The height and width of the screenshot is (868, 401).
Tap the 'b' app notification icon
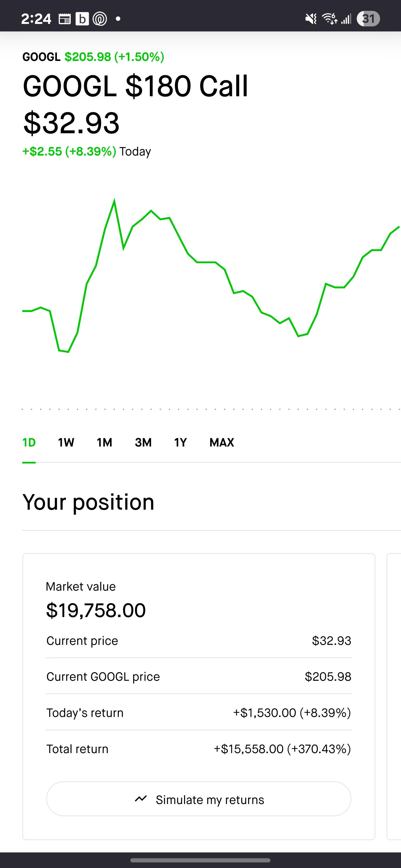[82, 19]
